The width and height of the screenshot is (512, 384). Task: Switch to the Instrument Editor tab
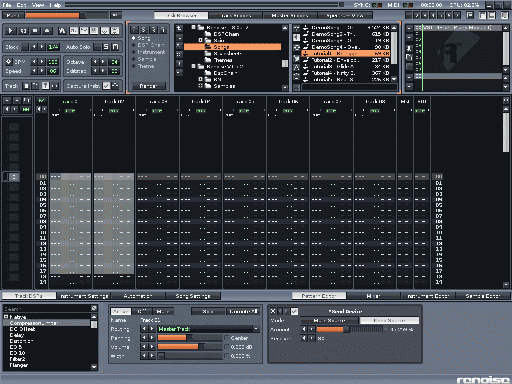428,296
